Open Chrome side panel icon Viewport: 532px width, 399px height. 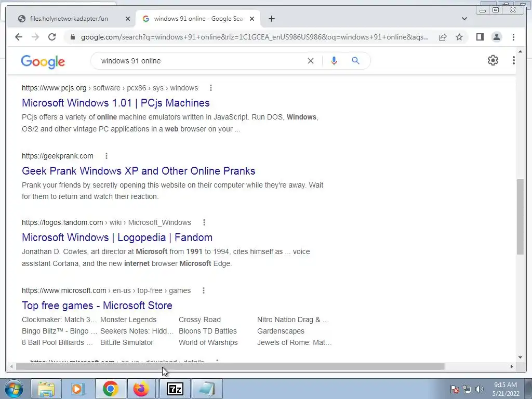click(480, 37)
